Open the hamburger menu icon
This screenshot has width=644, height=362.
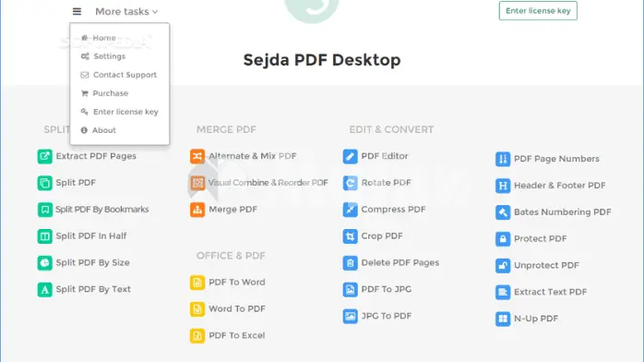77,11
